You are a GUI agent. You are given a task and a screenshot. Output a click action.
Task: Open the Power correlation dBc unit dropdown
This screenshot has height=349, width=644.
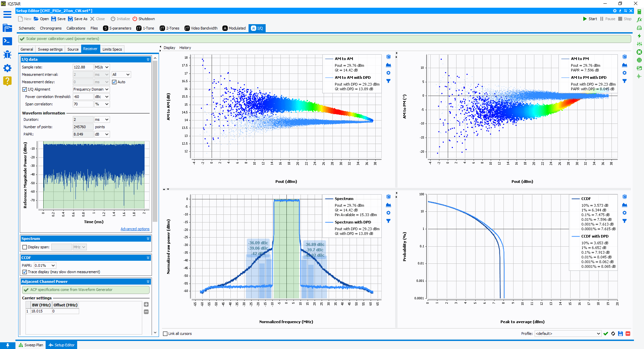(x=102, y=97)
